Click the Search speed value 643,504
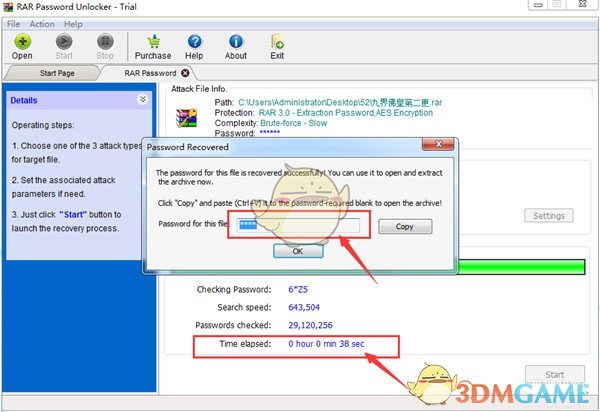600x412 pixels. 304,307
